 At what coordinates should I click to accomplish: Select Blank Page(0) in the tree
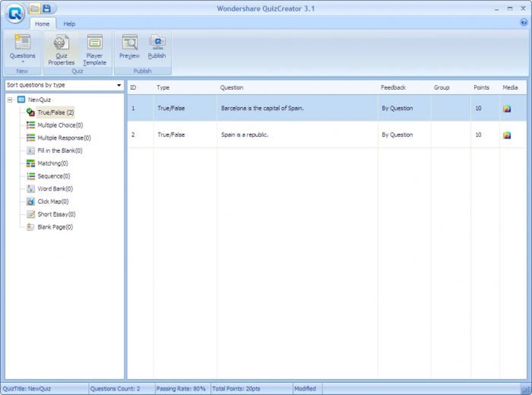point(55,227)
